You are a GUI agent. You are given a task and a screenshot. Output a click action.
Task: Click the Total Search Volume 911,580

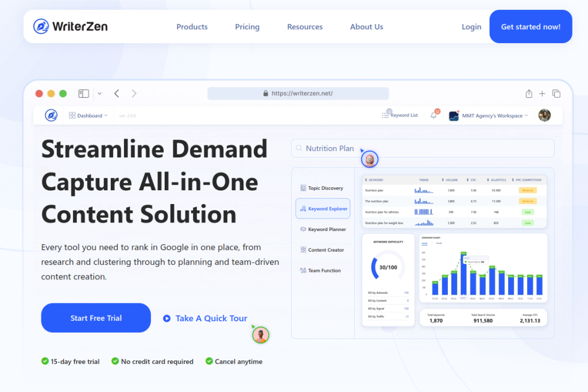pos(483,321)
